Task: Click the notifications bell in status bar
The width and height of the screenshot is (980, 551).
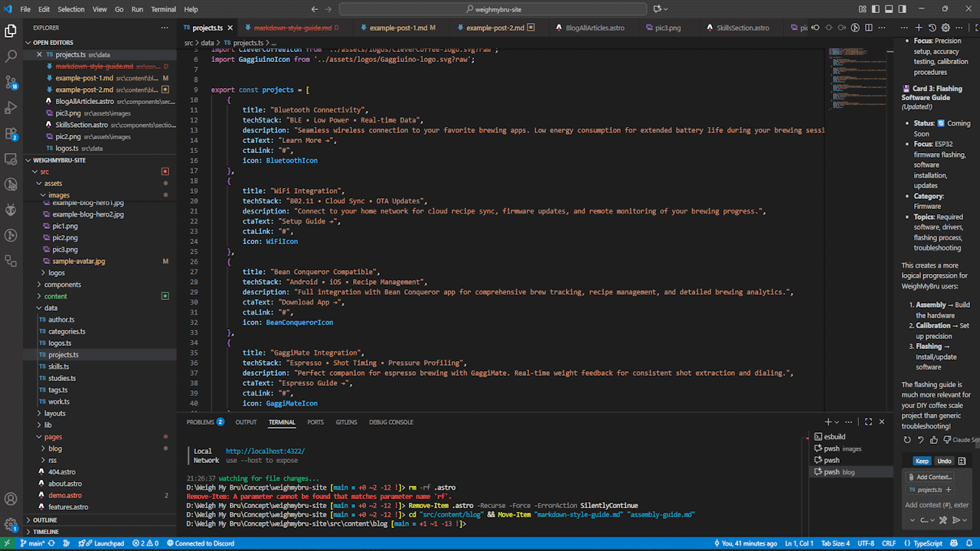Action: pos(970,543)
